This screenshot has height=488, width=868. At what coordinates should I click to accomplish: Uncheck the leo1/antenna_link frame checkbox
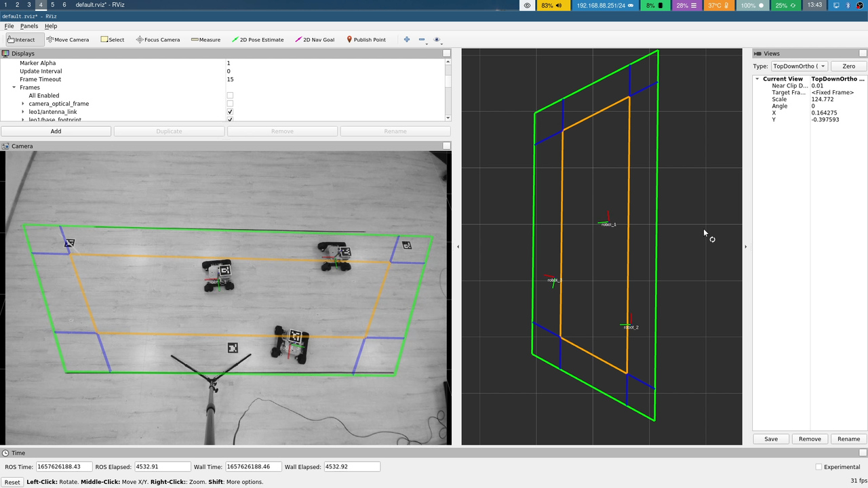click(x=230, y=112)
